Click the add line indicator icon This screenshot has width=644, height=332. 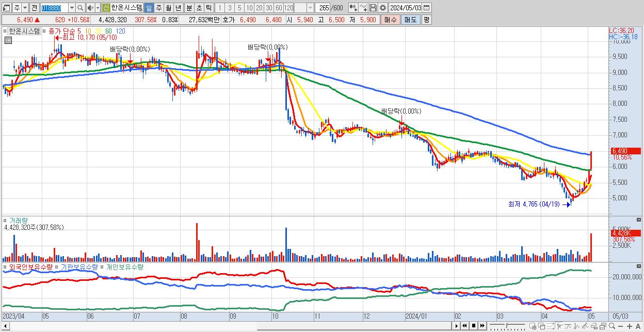(363, 8)
